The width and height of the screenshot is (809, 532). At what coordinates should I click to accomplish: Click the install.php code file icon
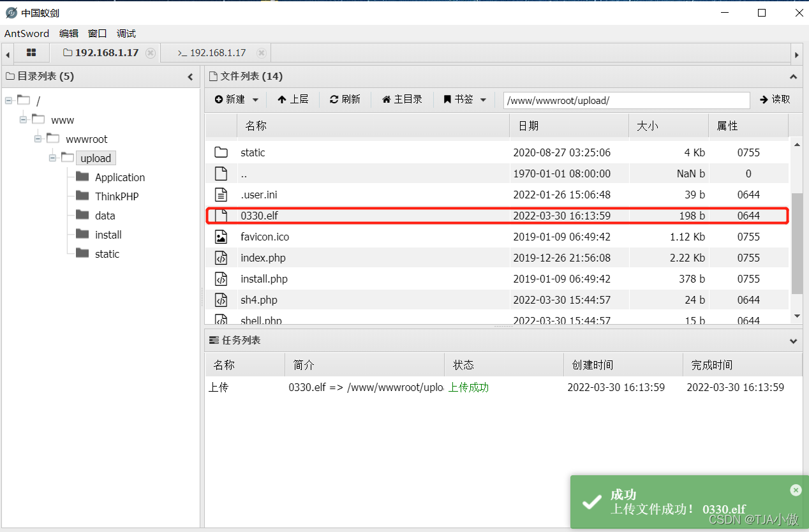coord(221,279)
